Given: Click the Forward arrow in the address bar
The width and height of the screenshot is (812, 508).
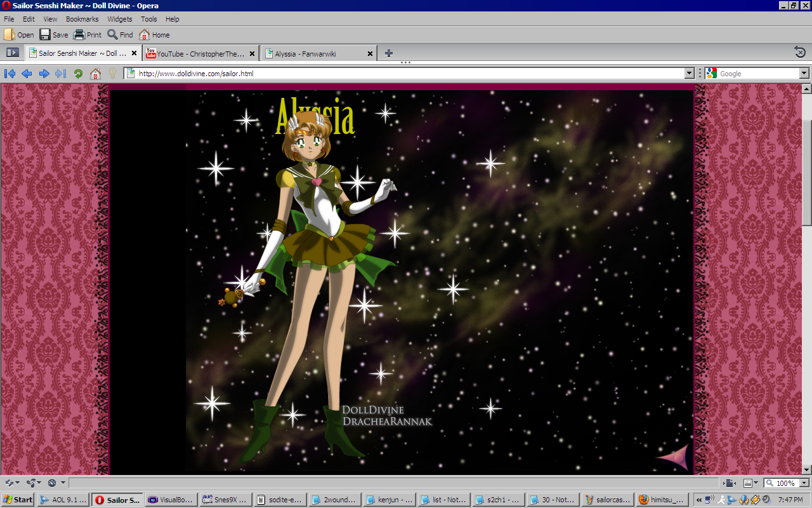Looking at the screenshot, I should coord(44,74).
